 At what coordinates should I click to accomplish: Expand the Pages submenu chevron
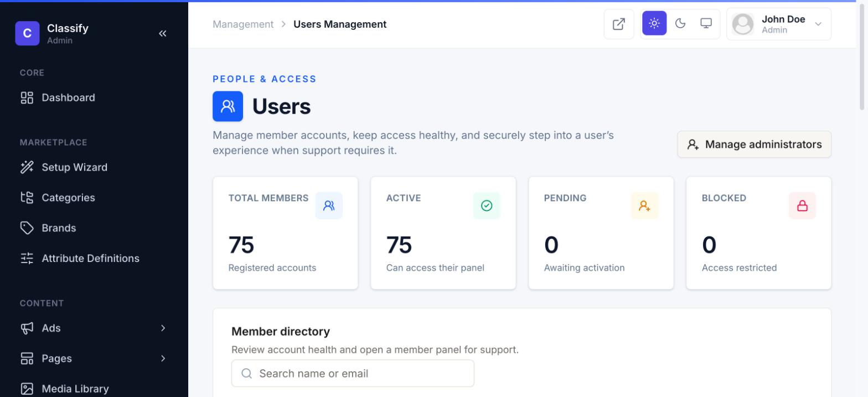point(163,359)
